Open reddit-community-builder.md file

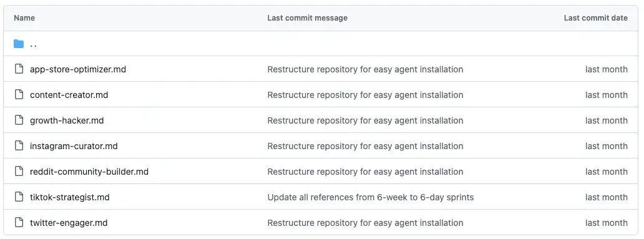pyautogui.click(x=89, y=172)
